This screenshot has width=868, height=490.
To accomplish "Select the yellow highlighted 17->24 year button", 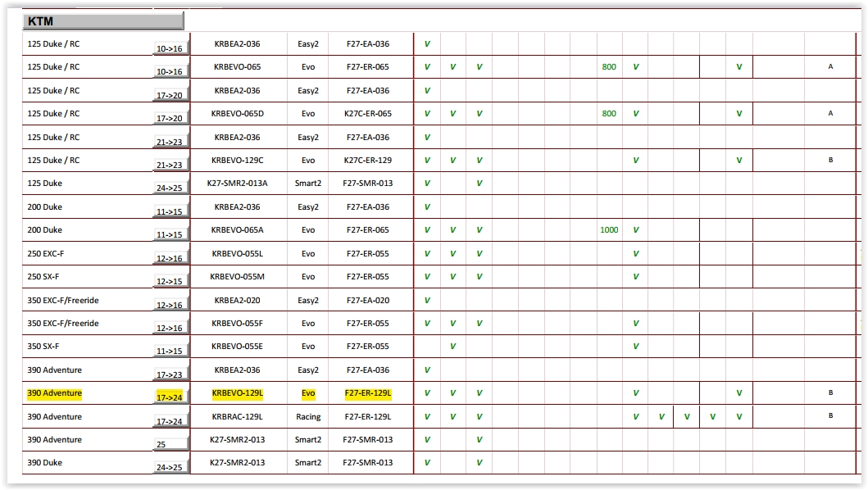I will click(170, 397).
